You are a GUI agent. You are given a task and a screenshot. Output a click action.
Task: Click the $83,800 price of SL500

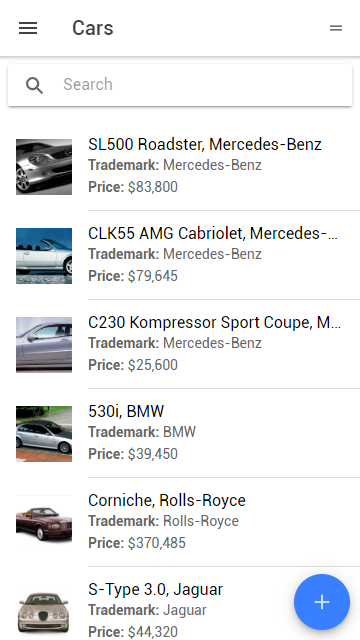pos(153,187)
